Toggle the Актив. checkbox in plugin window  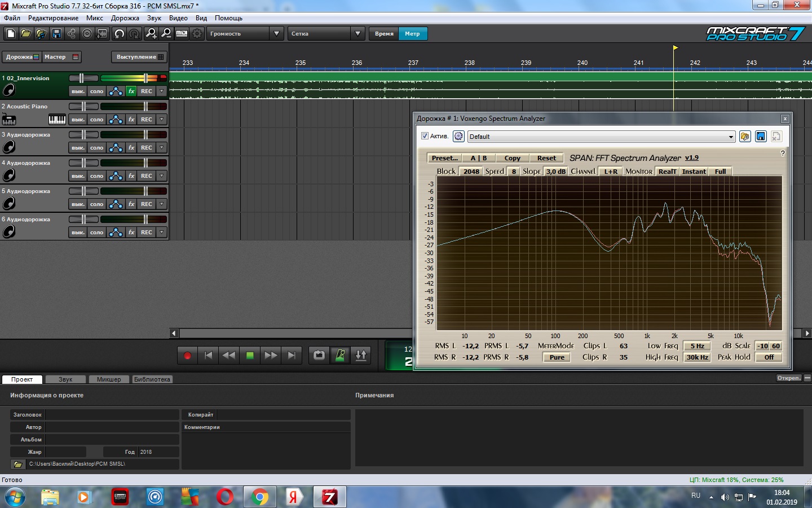coord(425,136)
